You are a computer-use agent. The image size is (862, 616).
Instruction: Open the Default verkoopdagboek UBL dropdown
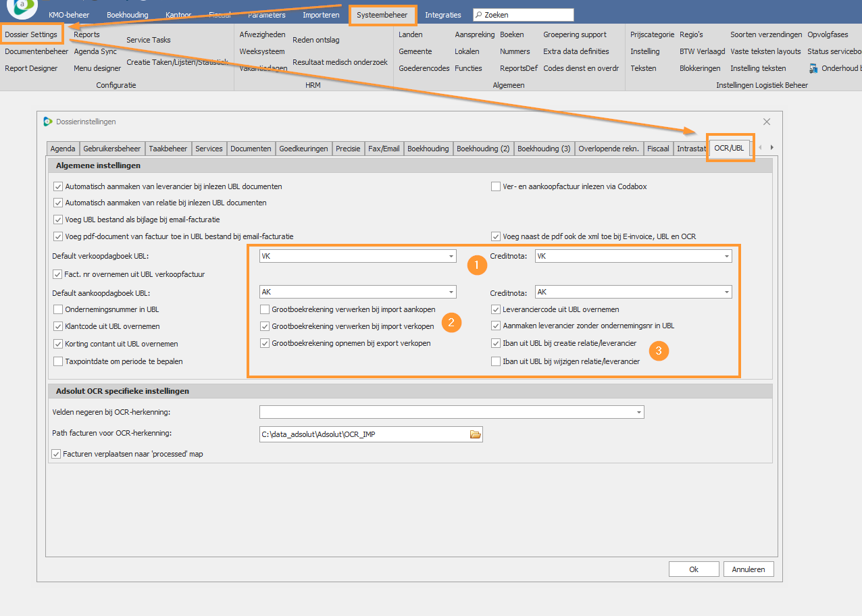pos(450,257)
